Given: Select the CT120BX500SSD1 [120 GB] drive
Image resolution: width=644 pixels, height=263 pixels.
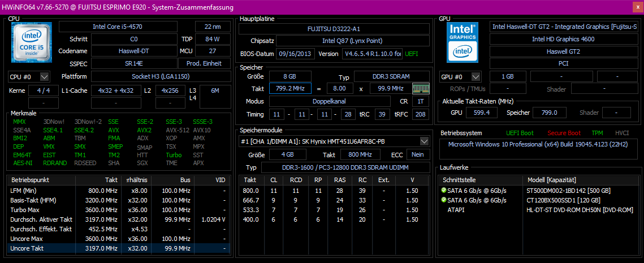Looking at the screenshot, I should coord(563,201).
